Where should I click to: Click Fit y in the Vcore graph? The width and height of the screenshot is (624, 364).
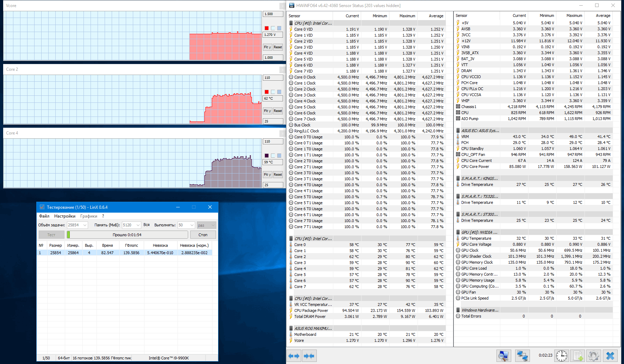[x=267, y=47]
